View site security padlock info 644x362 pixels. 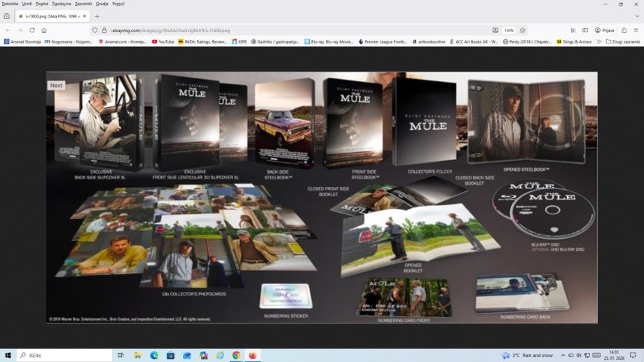104,30
